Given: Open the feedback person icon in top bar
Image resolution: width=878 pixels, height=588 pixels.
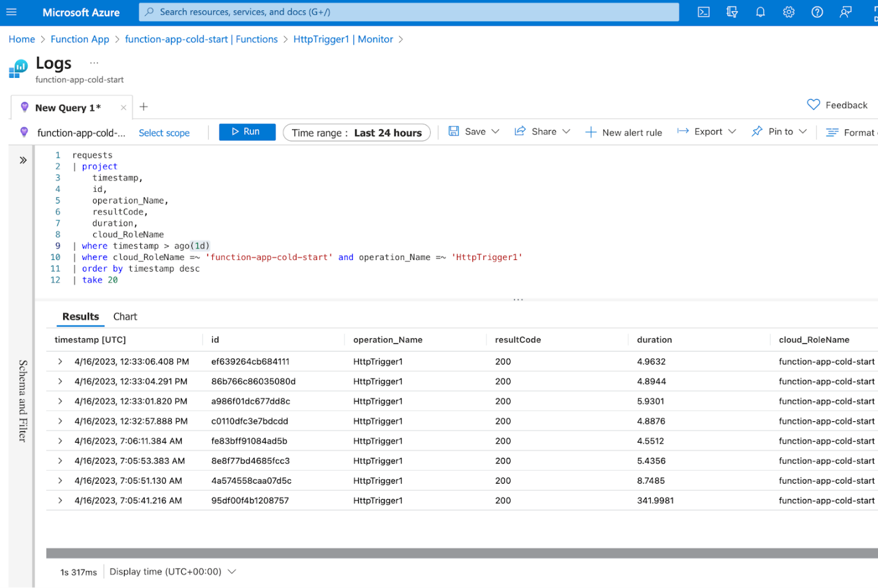Looking at the screenshot, I should point(845,12).
